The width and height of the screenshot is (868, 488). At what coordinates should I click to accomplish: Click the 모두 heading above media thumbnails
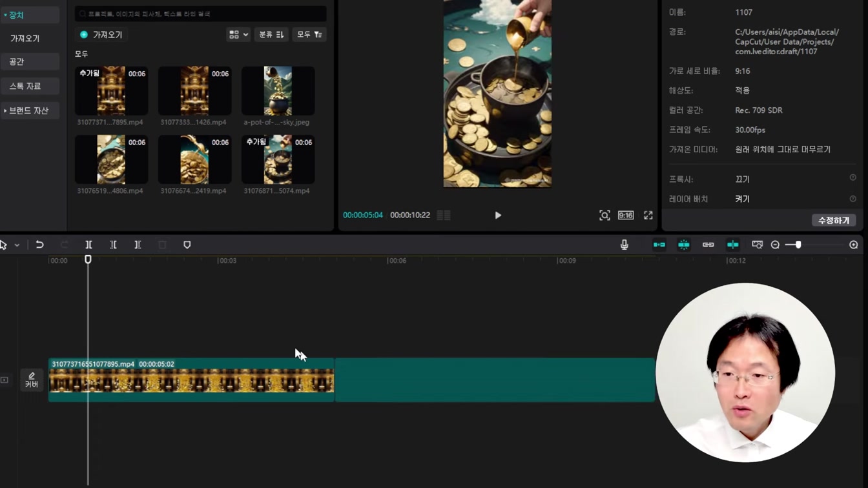[81, 54]
